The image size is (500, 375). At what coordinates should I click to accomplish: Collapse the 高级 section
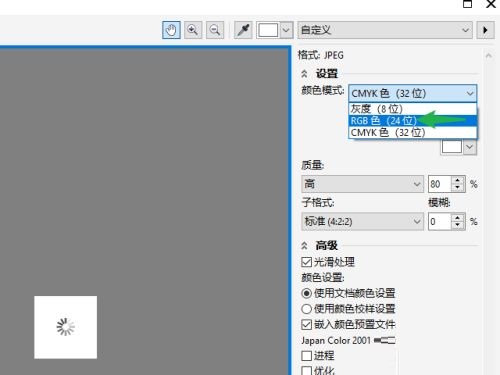click(304, 246)
